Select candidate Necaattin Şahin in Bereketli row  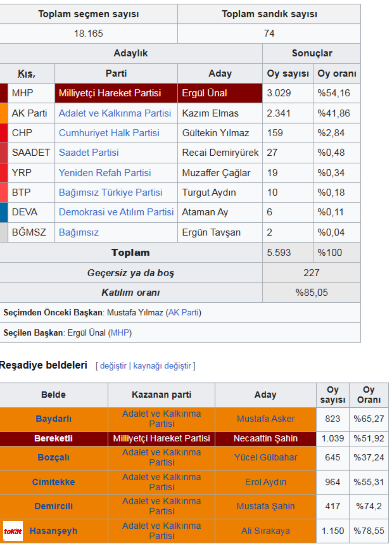tap(266, 438)
